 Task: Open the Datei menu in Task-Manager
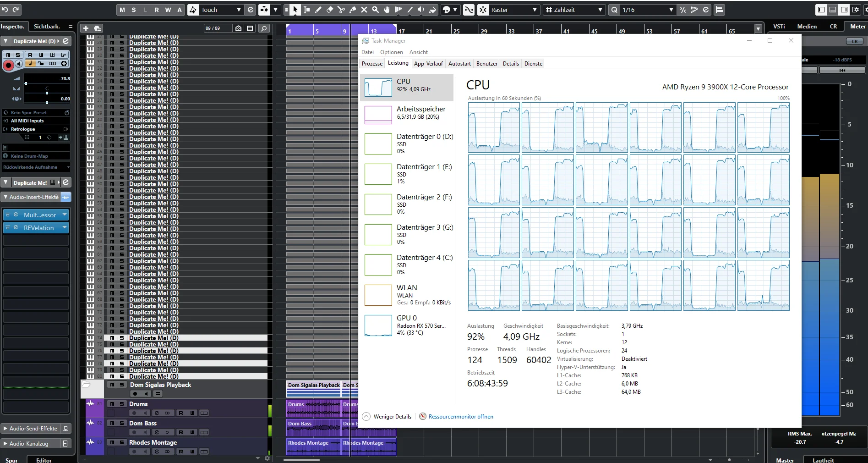tap(367, 52)
